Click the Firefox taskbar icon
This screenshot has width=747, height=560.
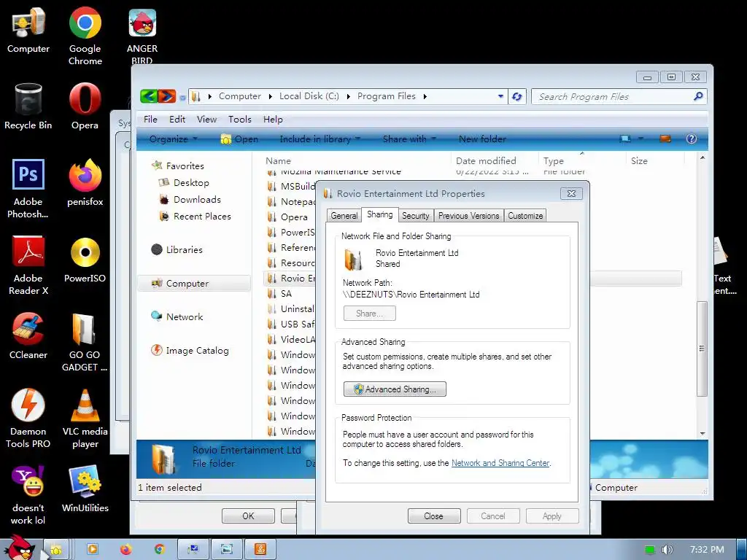(x=125, y=549)
